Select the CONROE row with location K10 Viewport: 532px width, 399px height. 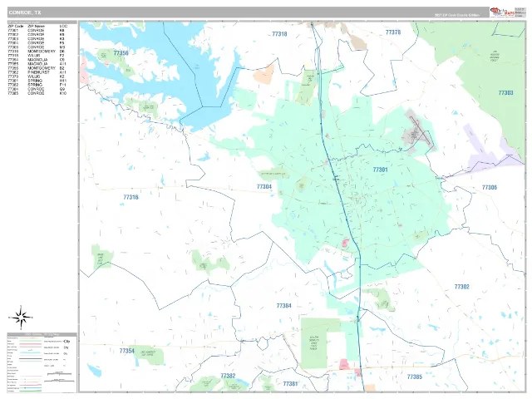coord(37,93)
